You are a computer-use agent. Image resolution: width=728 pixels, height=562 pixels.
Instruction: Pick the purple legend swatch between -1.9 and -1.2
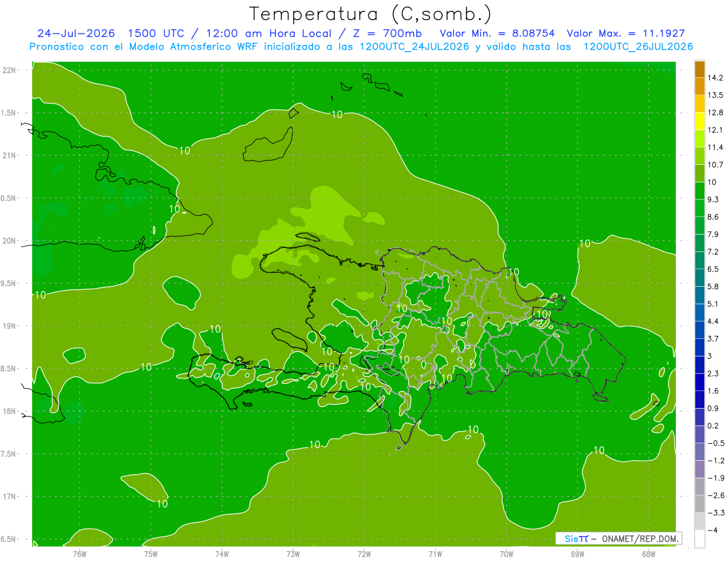click(x=699, y=469)
